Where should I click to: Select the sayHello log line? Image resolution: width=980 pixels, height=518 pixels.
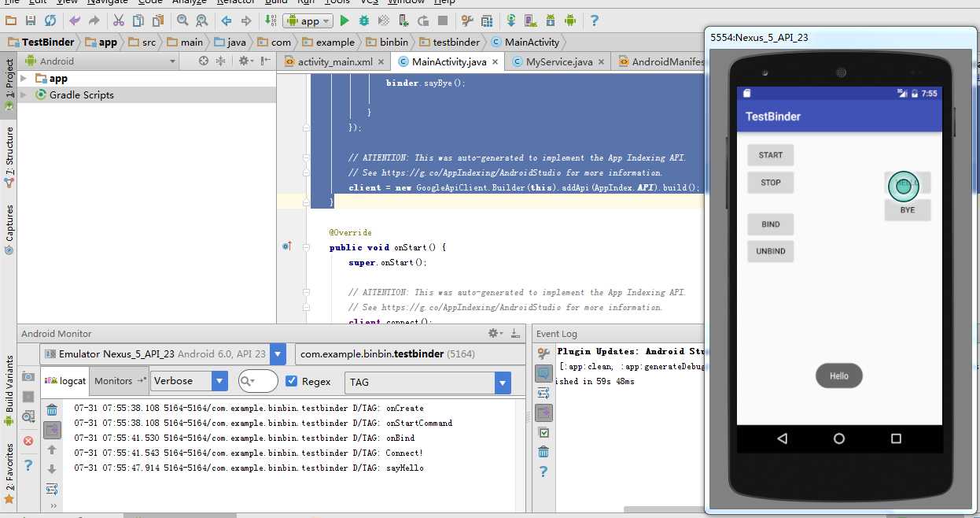(x=249, y=468)
